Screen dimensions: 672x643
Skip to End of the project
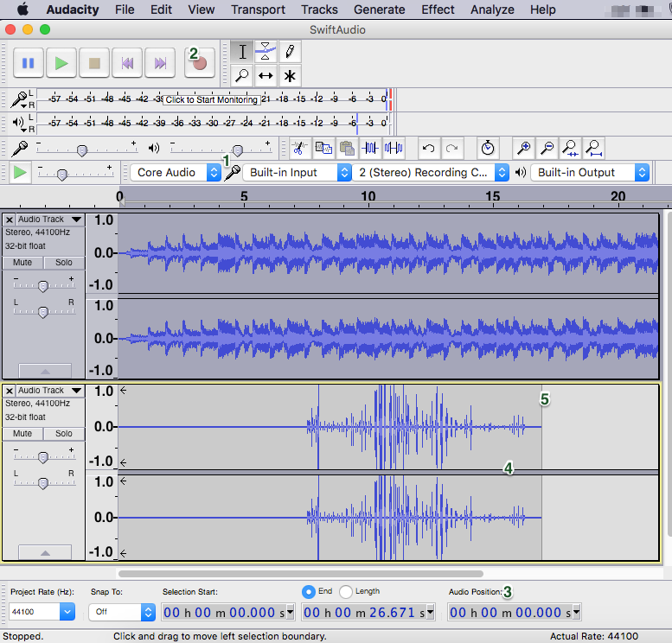coord(160,63)
